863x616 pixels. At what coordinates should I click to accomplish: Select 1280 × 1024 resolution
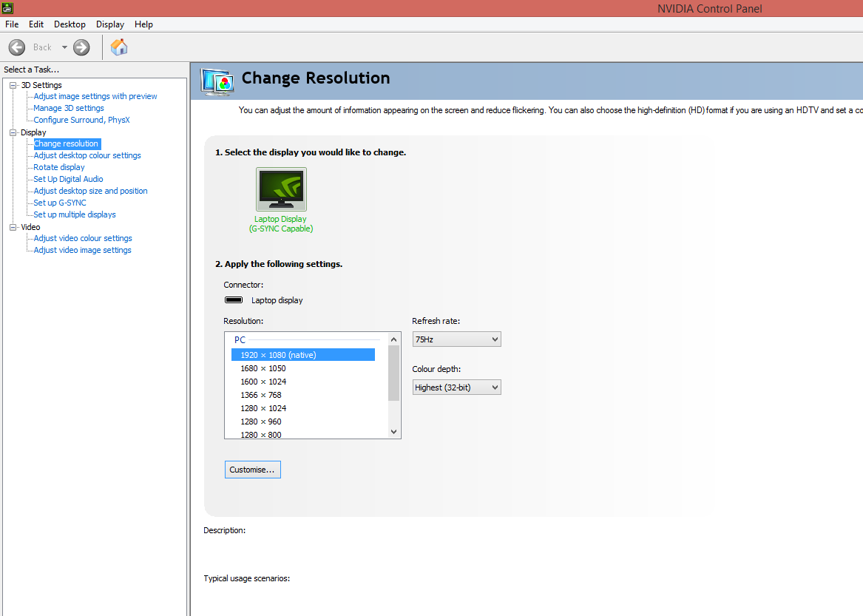(x=263, y=408)
